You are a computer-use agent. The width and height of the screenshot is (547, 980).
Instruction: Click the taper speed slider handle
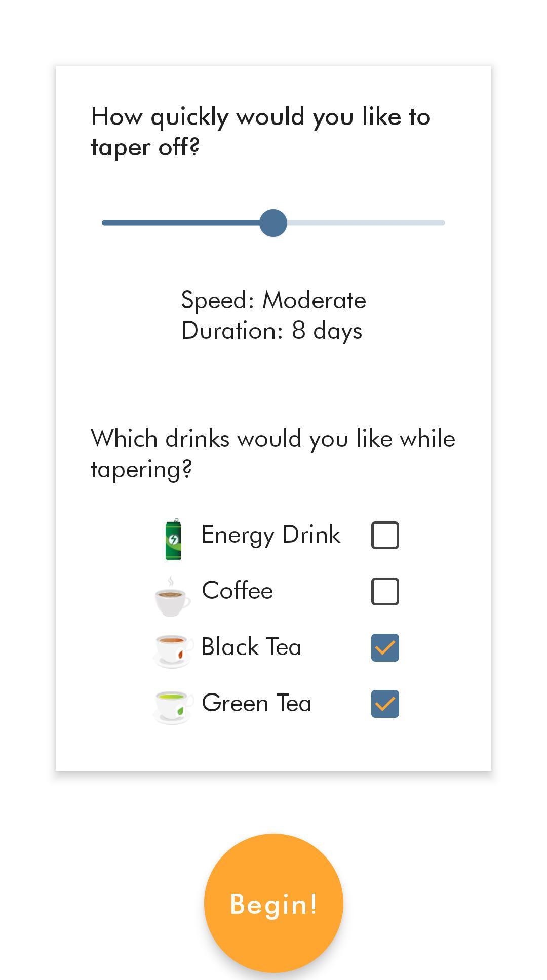click(273, 223)
